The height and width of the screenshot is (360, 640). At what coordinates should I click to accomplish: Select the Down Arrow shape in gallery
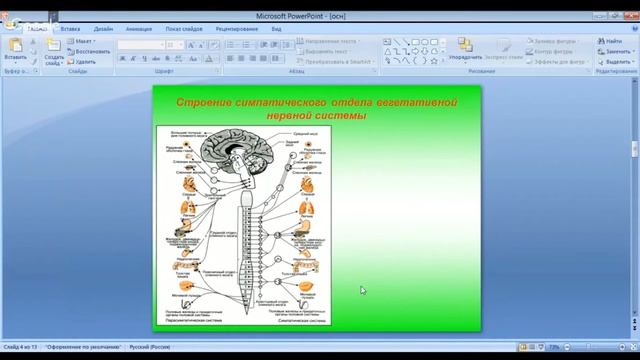coord(425,51)
